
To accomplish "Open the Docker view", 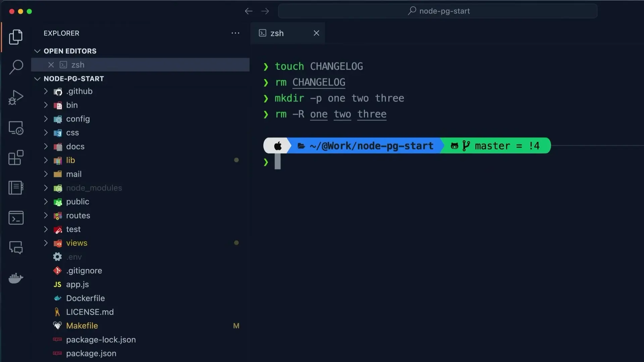I will 16,278.
